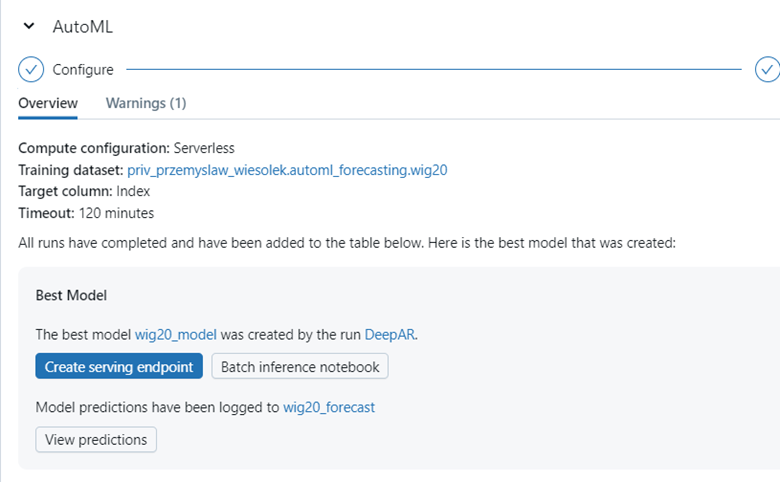The height and width of the screenshot is (482, 780).
Task: Click Batch inference notebook button
Action: click(x=300, y=366)
